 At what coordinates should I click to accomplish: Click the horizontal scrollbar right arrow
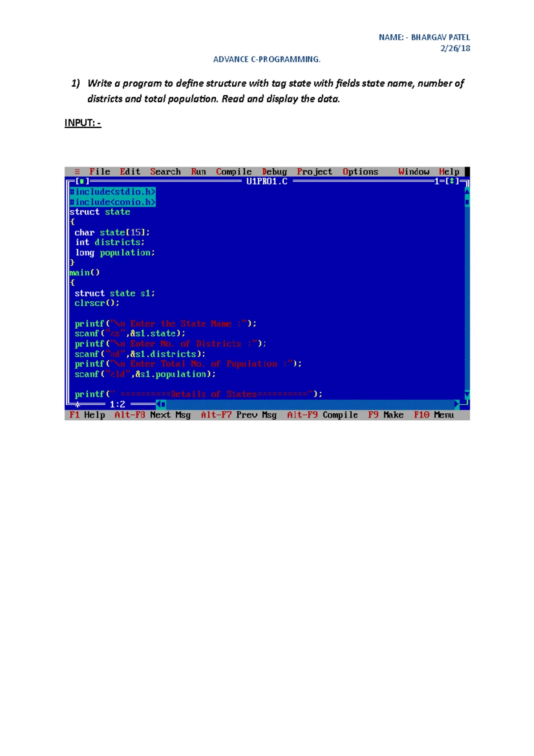pos(457,404)
